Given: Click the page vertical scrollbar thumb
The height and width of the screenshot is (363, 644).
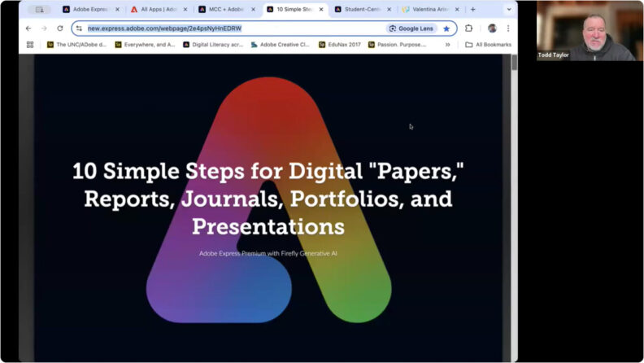Looking at the screenshot, I should (x=514, y=63).
